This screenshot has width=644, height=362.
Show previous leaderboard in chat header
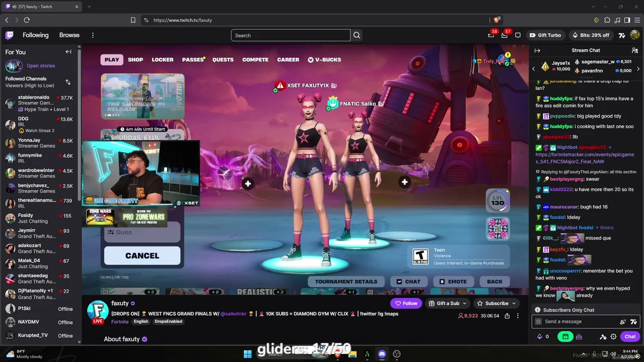coord(534,69)
